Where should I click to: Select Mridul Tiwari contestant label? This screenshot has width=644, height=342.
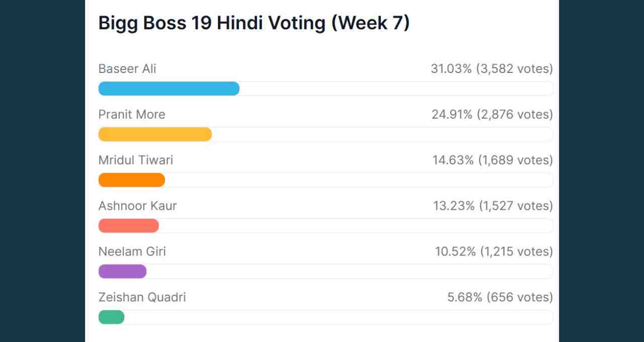point(136,160)
